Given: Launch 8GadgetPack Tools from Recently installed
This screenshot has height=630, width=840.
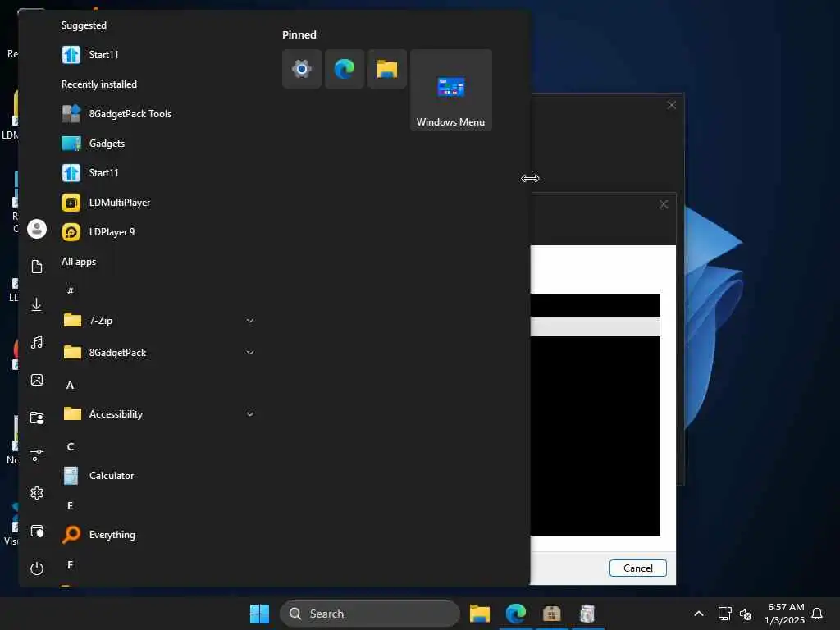Looking at the screenshot, I should coord(158,113).
